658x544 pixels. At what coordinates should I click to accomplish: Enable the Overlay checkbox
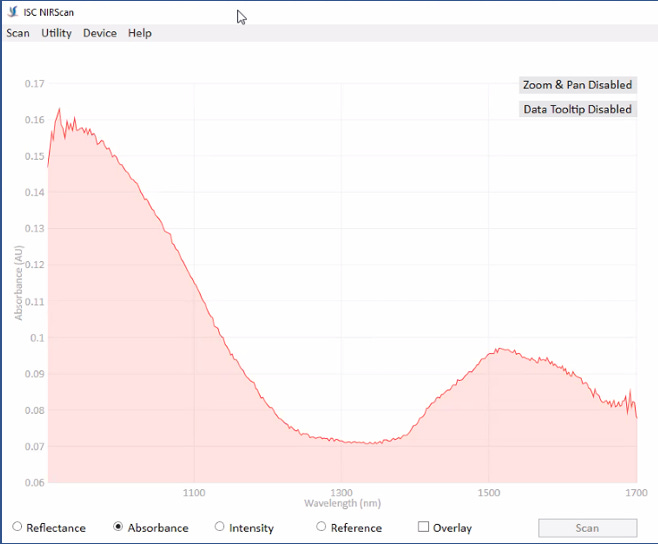pyautogui.click(x=423, y=526)
